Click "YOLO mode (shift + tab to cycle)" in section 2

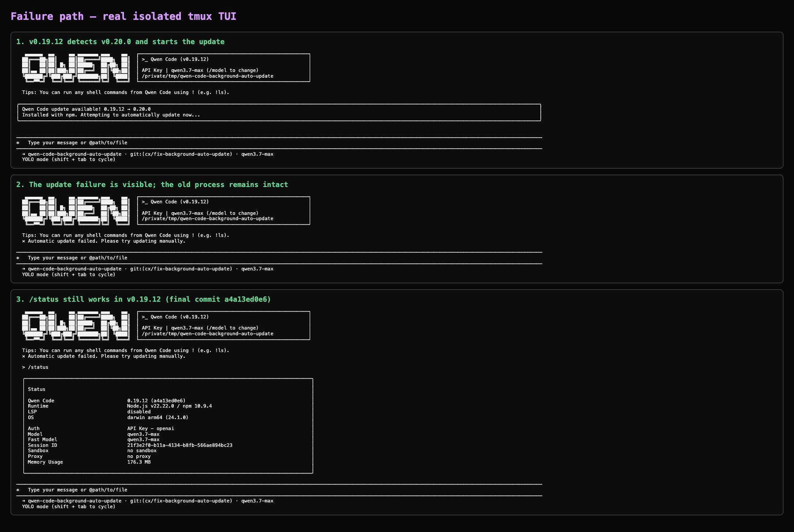pos(69,274)
